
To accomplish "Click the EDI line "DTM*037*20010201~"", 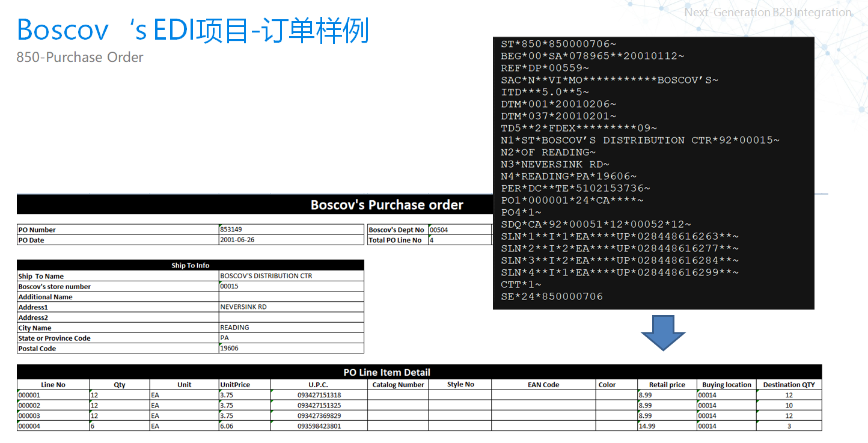I will (x=558, y=116).
